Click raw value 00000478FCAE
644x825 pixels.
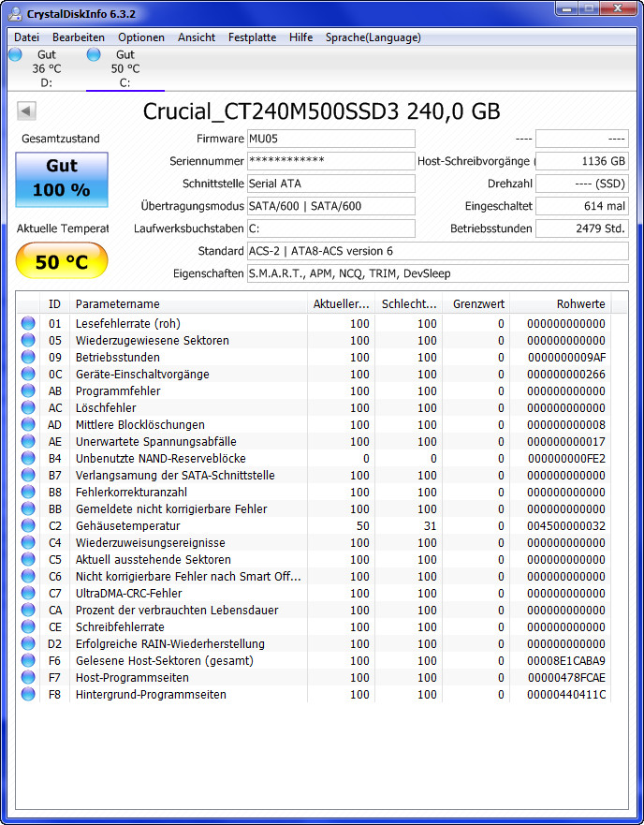coord(566,677)
